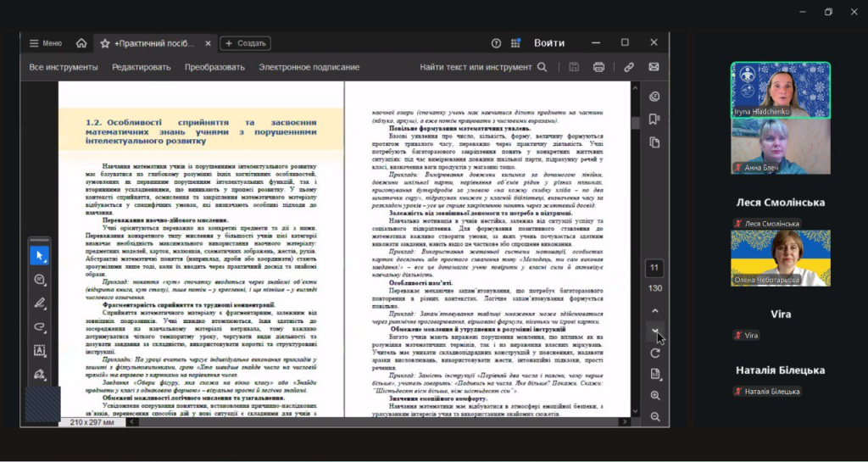Activate the text box tool

[40, 350]
